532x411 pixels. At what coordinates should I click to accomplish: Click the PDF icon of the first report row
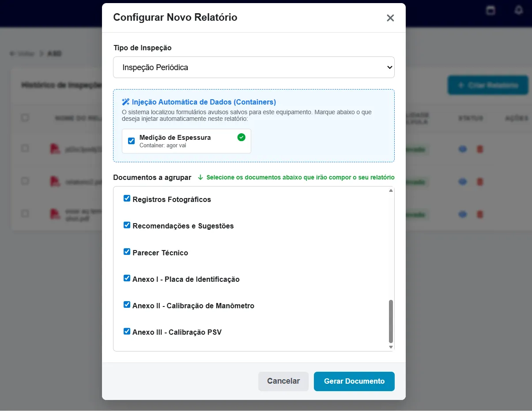click(x=55, y=149)
